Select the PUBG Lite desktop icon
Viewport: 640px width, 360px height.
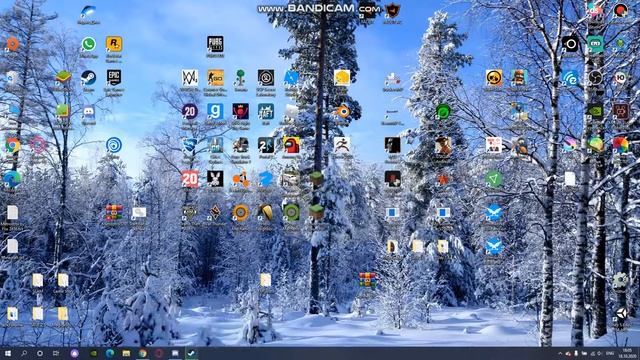point(215,44)
